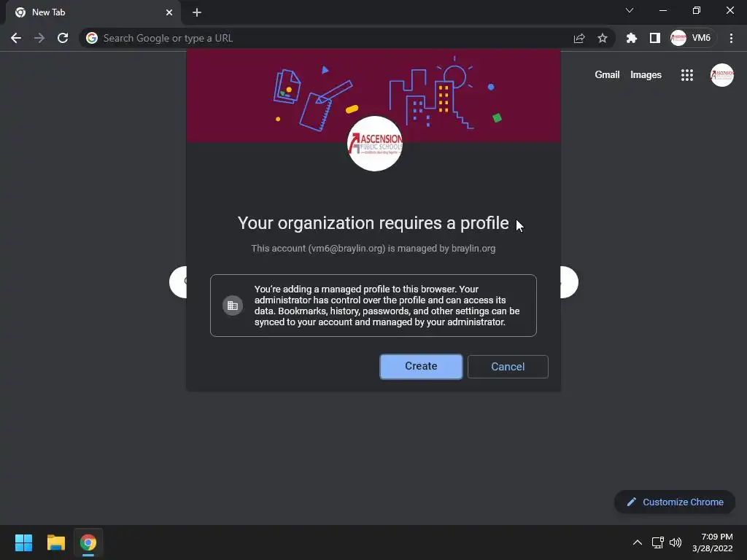
Task: Click the network icon in system tray
Action: (658, 542)
